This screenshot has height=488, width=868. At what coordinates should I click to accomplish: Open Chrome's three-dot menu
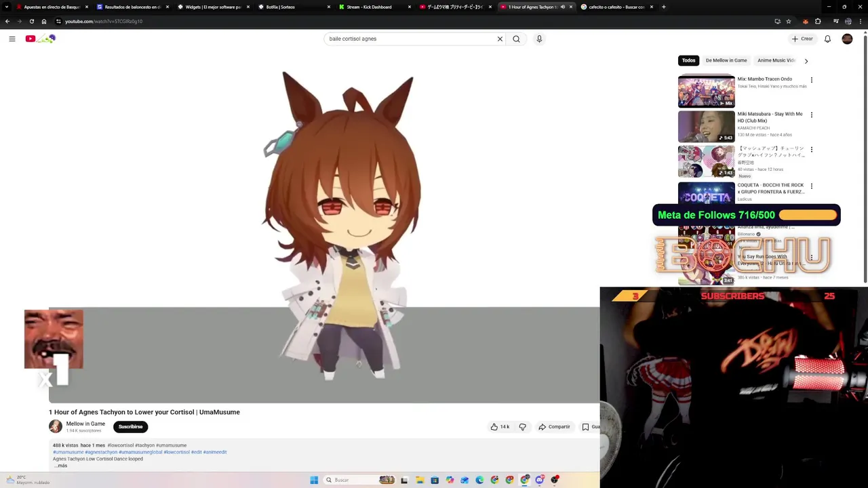click(x=861, y=21)
